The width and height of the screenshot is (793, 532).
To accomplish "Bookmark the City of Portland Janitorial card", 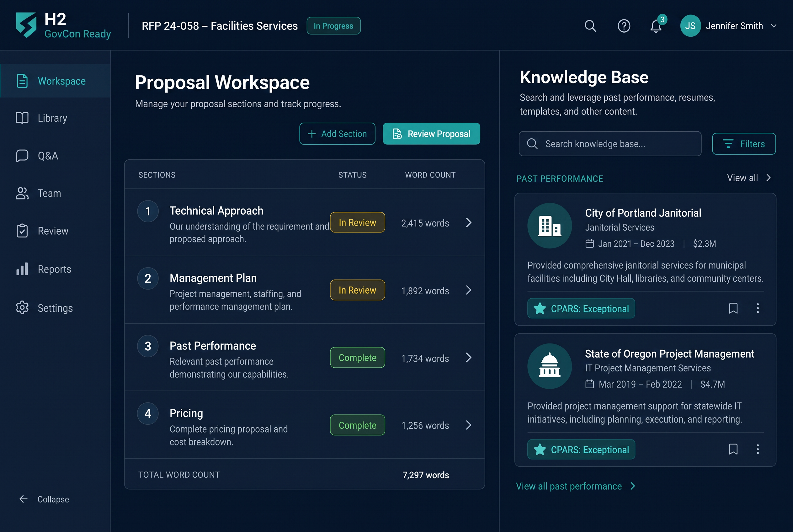I will [733, 308].
